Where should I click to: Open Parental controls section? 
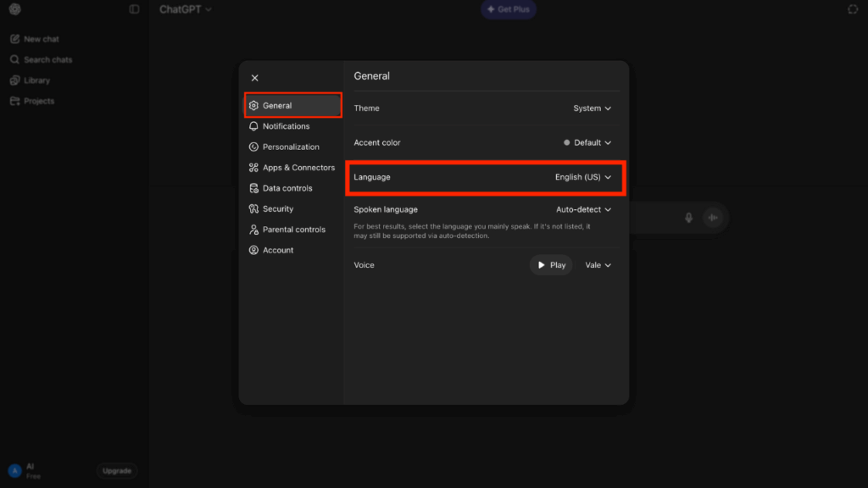click(293, 230)
